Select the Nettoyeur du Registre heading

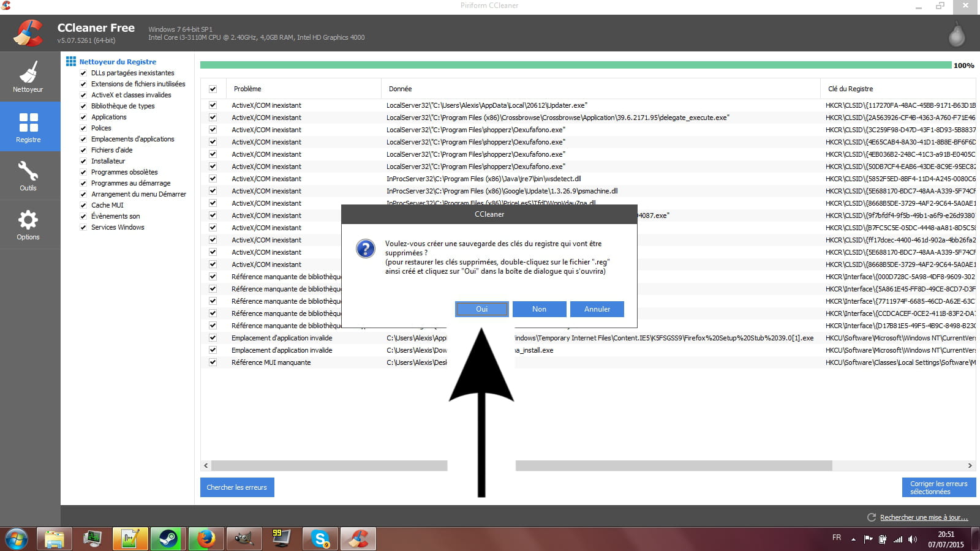118,62
